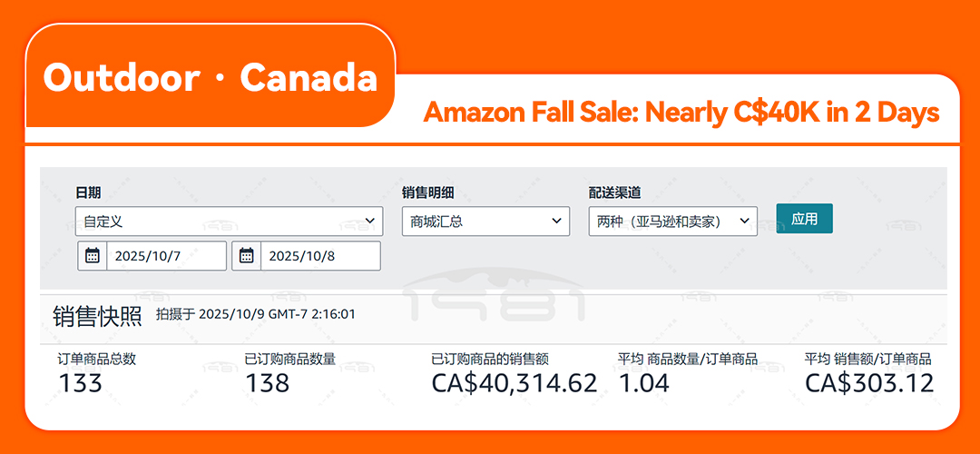Click the start date field 2025/10/7
980x454 pixels.
coord(166,256)
